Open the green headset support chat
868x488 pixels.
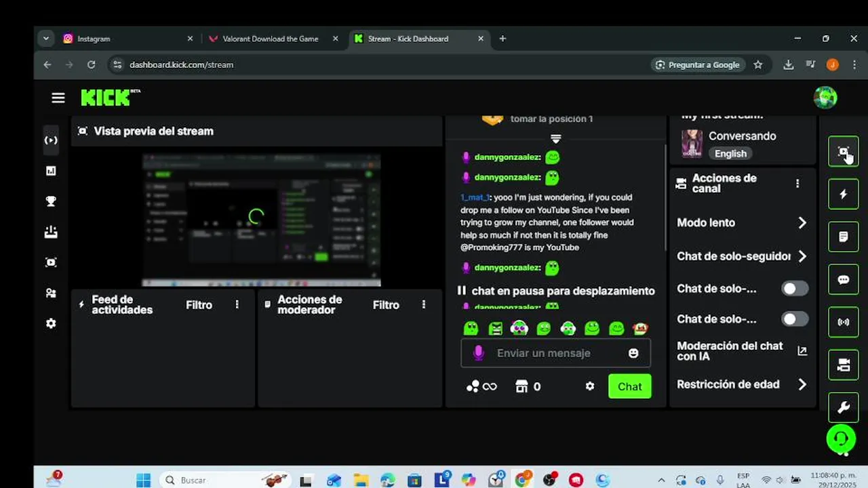click(841, 439)
